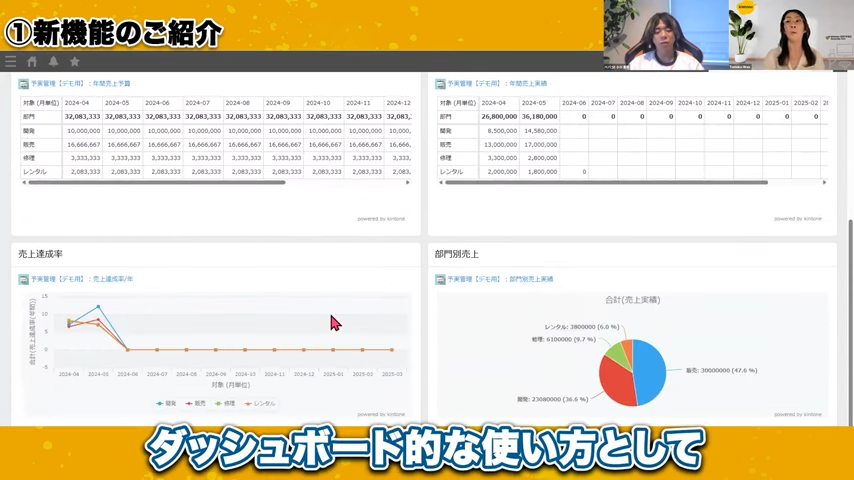Click pie label 修理: 6100000 (9.7 %)
Viewport: 854px width, 480px height.
click(564, 339)
